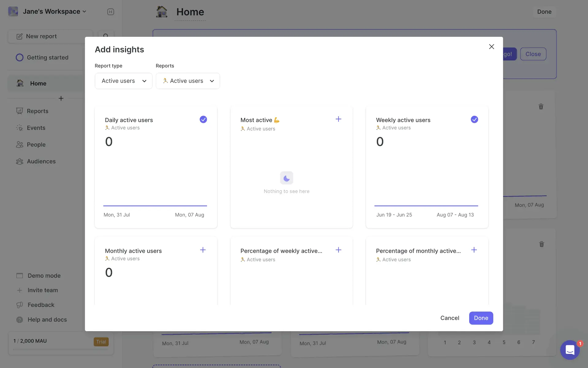Open the Reports dropdown selector
588x368 pixels.
tap(188, 81)
